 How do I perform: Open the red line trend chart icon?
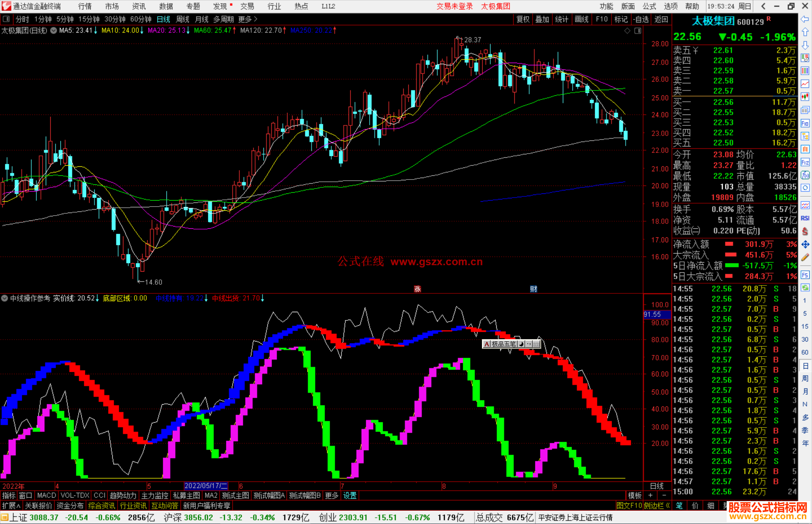point(805,84)
